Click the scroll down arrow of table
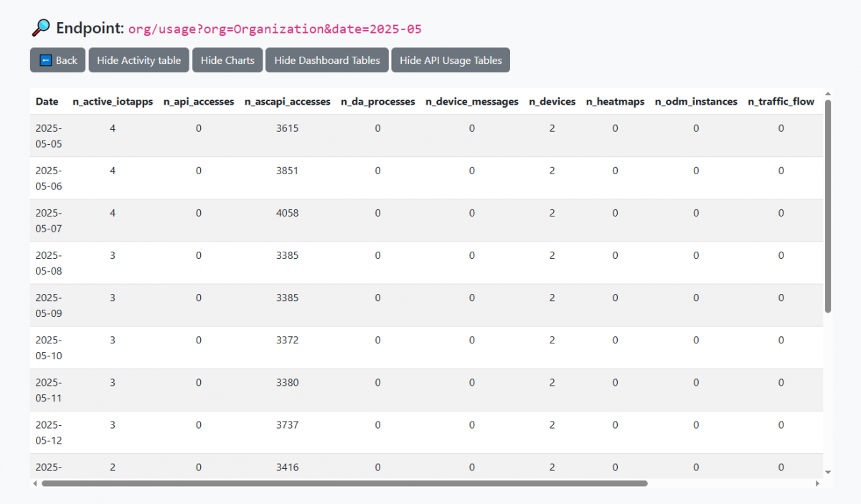 tap(828, 472)
